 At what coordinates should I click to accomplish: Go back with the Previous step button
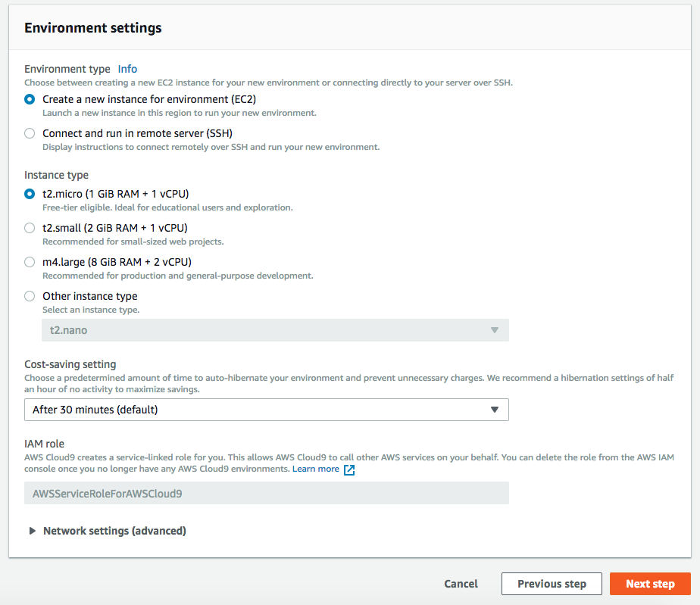pos(552,584)
